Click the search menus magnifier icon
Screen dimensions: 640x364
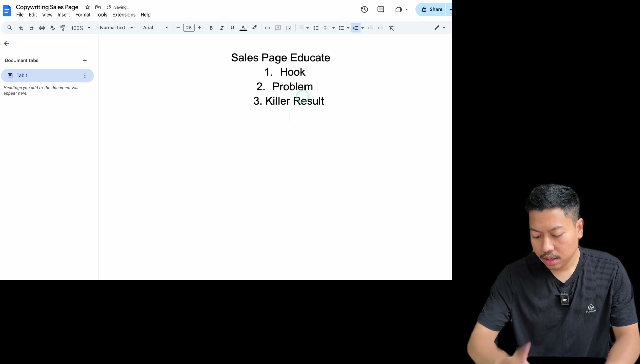10,28
